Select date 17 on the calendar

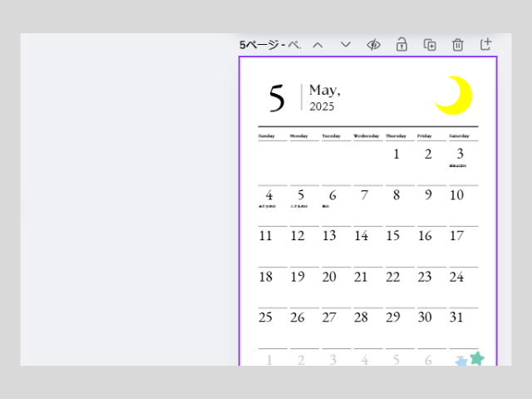point(456,236)
